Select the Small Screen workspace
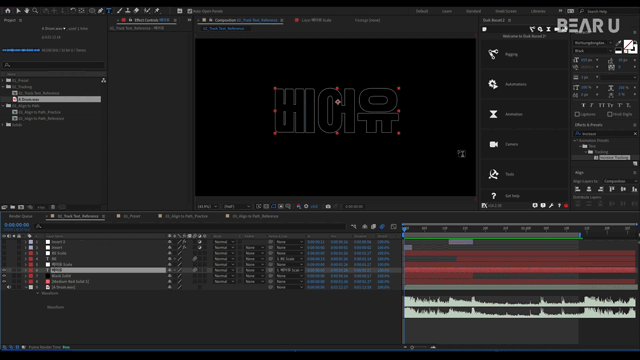The width and height of the screenshot is (640, 360). tap(506, 11)
